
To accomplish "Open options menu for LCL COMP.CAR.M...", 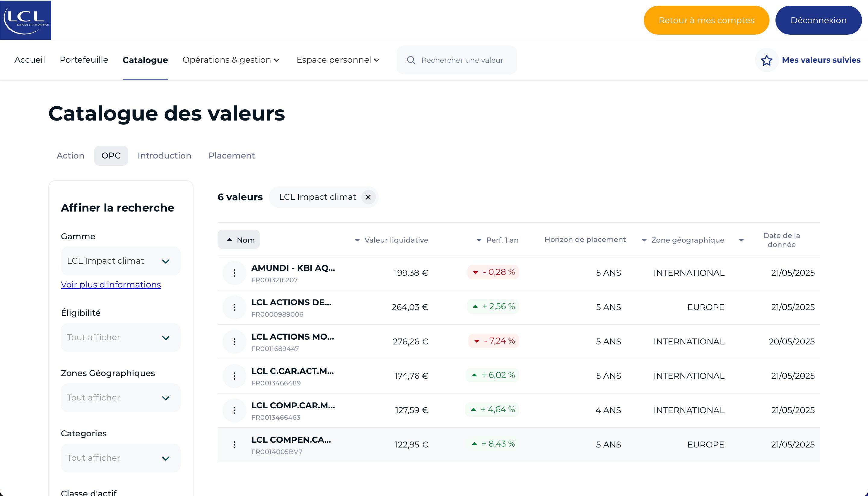I will [x=234, y=410].
